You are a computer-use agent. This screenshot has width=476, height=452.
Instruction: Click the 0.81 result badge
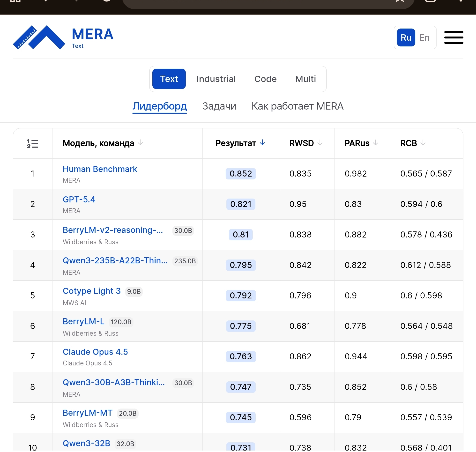[x=241, y=235]
